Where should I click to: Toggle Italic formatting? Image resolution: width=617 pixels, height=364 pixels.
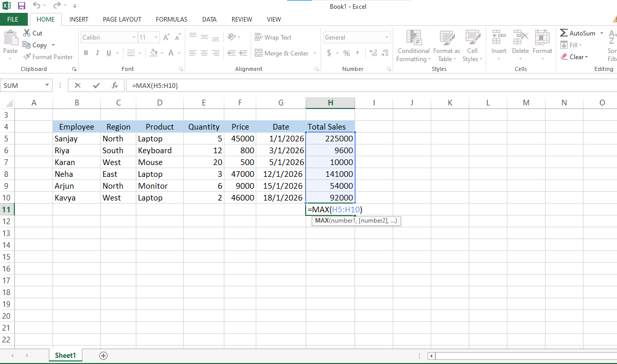(x=97, y=53)
